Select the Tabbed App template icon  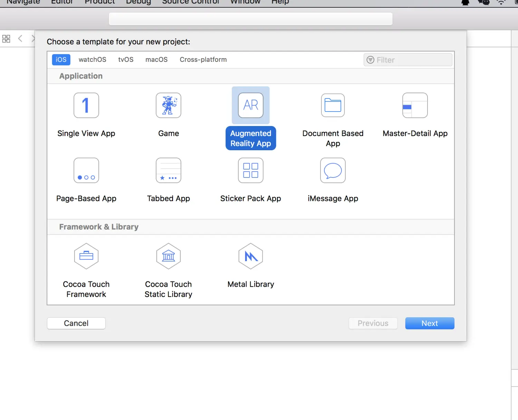click(169, 170)
